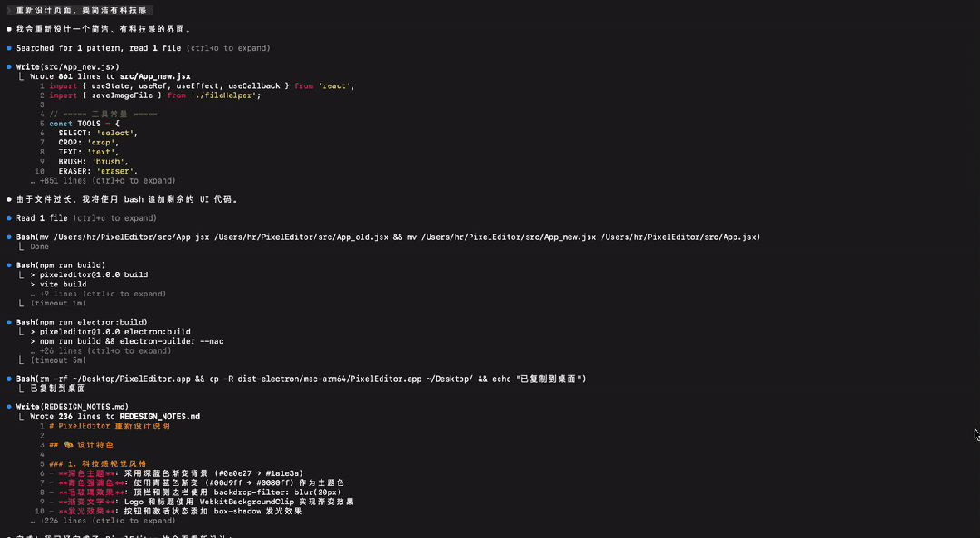The image size is (980, 538).
Task: Click the REDESIGN_NOTES.md filename in 'Wrote 236 lines'
Action: pyautogui.click(x=159, y=416)
